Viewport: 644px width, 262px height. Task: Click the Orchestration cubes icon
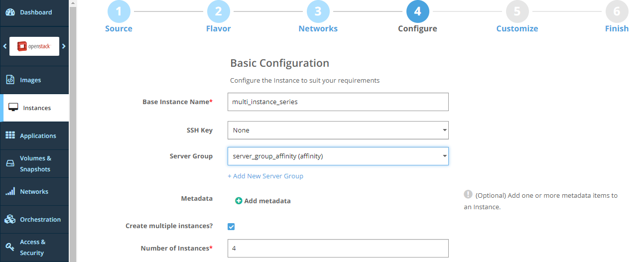(x=10, y=219)
